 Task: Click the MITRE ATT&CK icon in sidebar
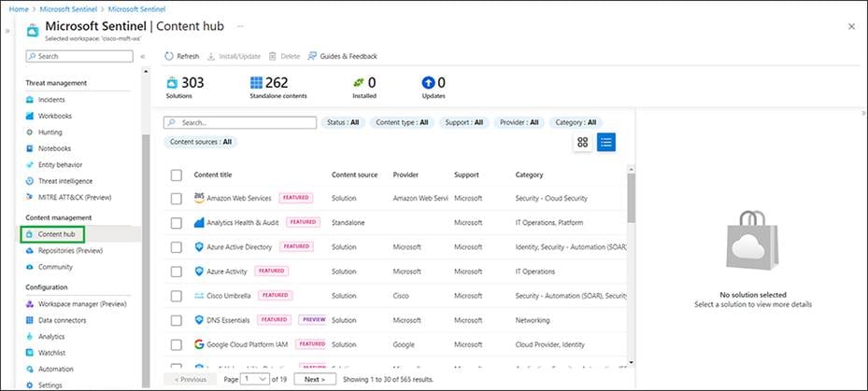(30, 197)
